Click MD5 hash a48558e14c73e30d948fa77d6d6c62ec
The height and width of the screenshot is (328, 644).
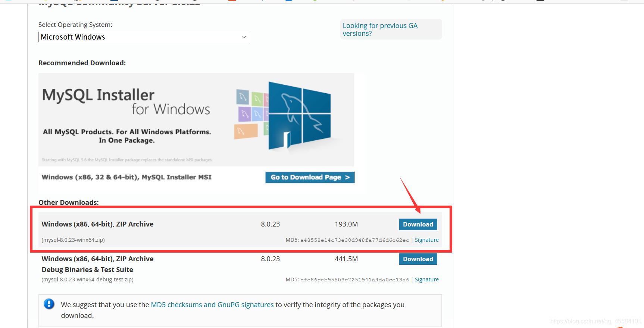[354, 240]
